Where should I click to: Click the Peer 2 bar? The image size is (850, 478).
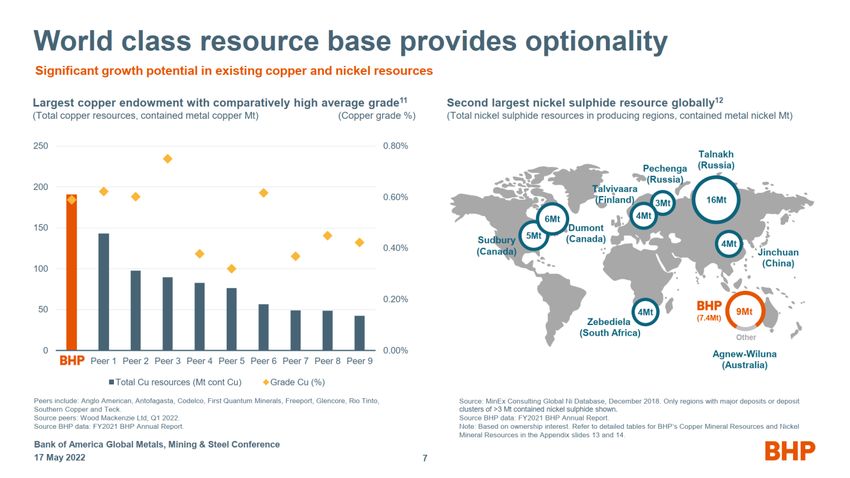point(136,310)
